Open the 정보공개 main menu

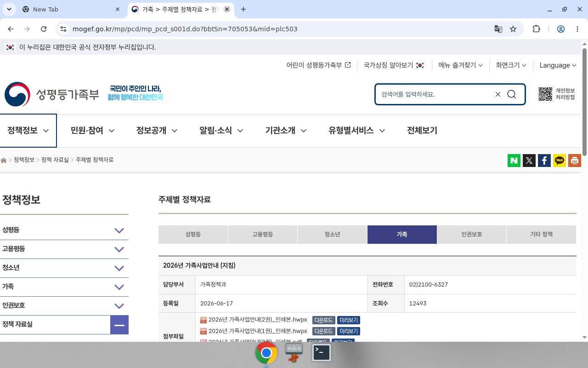tap(157, 131)
